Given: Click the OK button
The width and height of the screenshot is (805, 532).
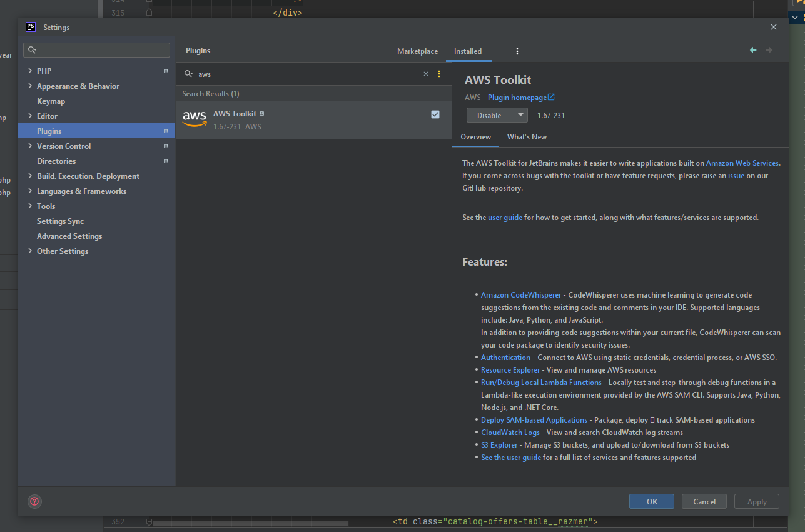Looking at the screenshot, I should pos(652,501).
